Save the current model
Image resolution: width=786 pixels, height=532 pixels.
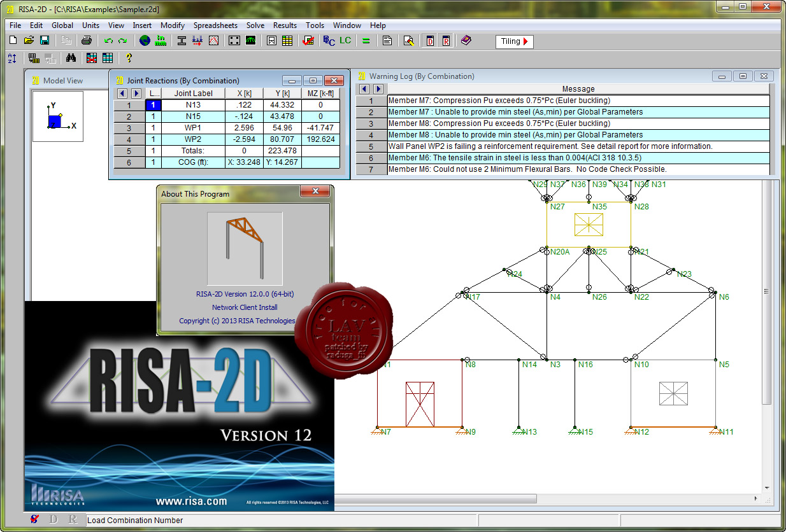point(43,41)
